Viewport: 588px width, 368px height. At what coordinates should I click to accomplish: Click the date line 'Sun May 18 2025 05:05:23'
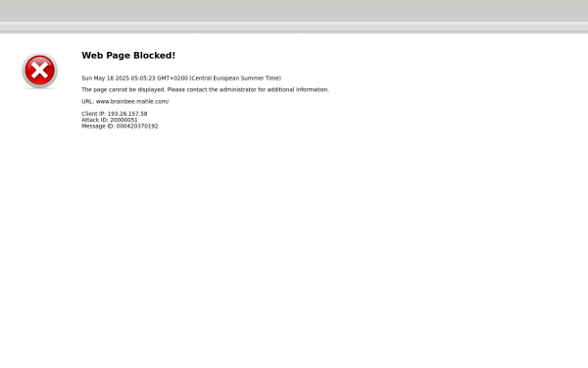click(181, 79)
